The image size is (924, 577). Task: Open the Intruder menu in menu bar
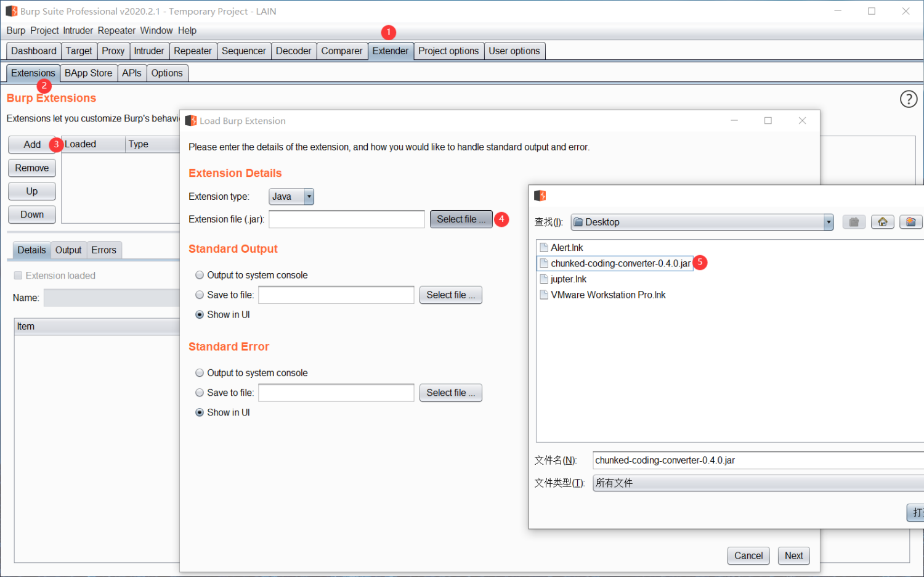(x=78, y=31)
